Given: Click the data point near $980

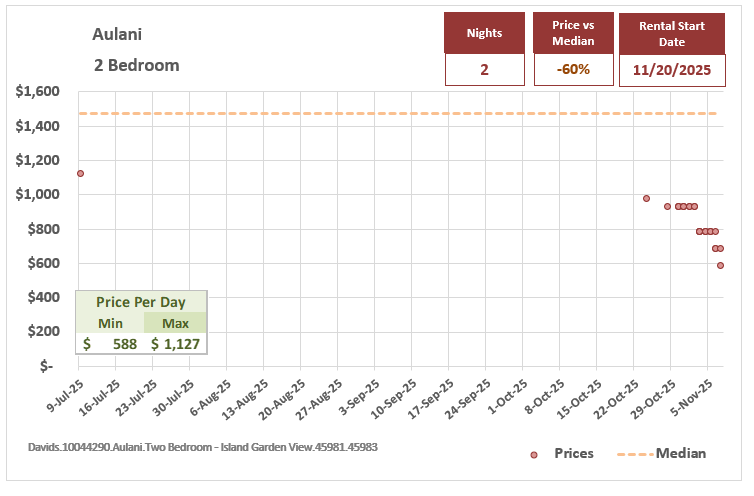Looking at the screenshot, I should tap(646, 198).
